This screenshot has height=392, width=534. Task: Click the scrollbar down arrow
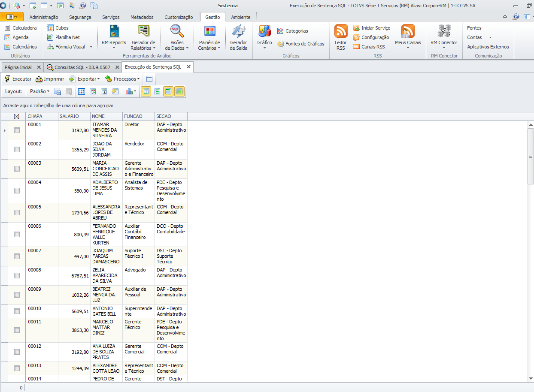531,378
